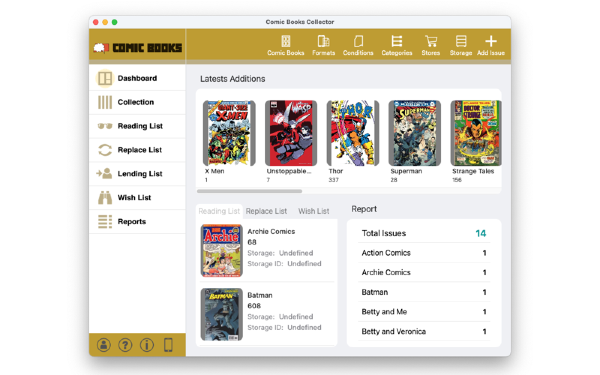600x375 pixels.
Task: Switch to the Replace List tab
Action: [266, 211]
